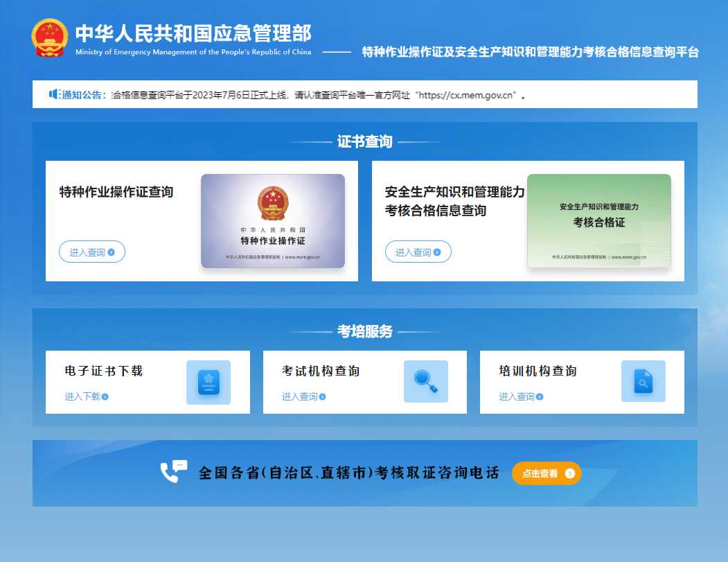
Task: Open 进入查询 link under 培训机构查询
Action: pyautogui.click(x=521, y=396)
